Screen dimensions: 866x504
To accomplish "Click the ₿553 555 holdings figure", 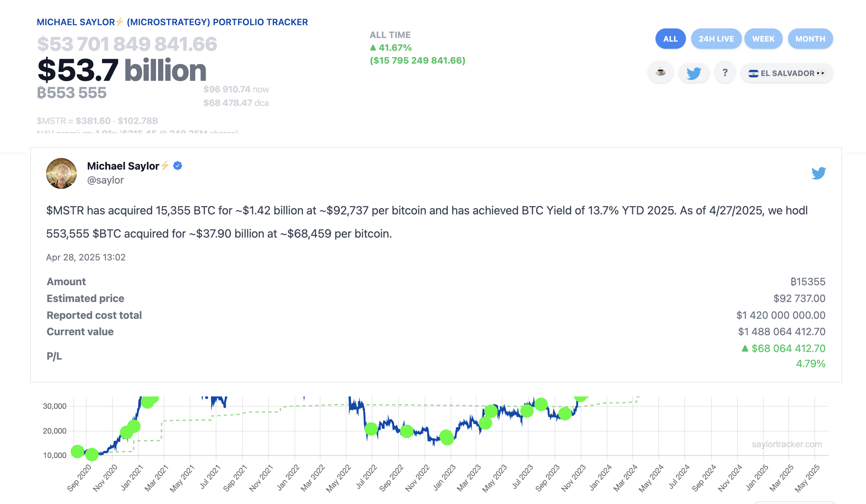I will (72, 93).
